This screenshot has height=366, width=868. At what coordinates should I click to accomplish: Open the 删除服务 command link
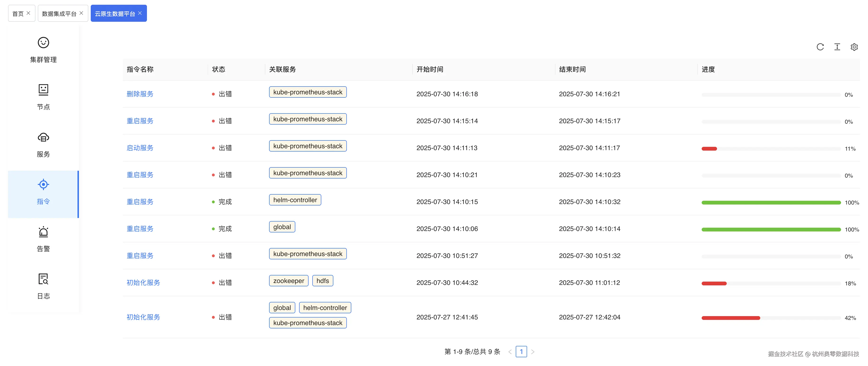click(x=140, y=94)
